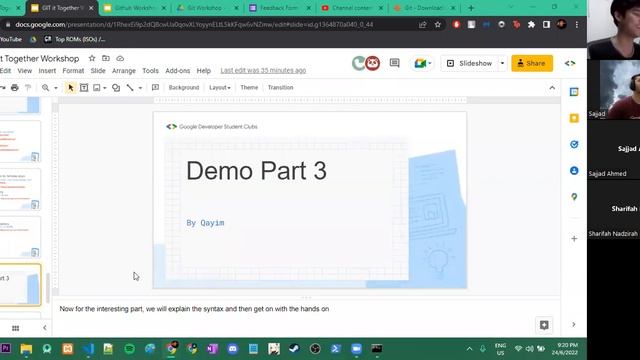Select the Paint format tool

[28, 87]
